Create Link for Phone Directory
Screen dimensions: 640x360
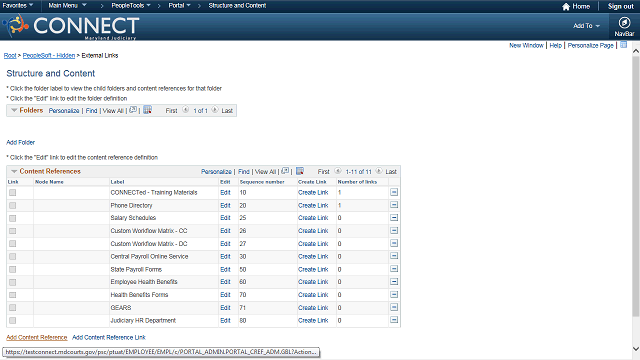pyautogui.click(x=313, y=205)
